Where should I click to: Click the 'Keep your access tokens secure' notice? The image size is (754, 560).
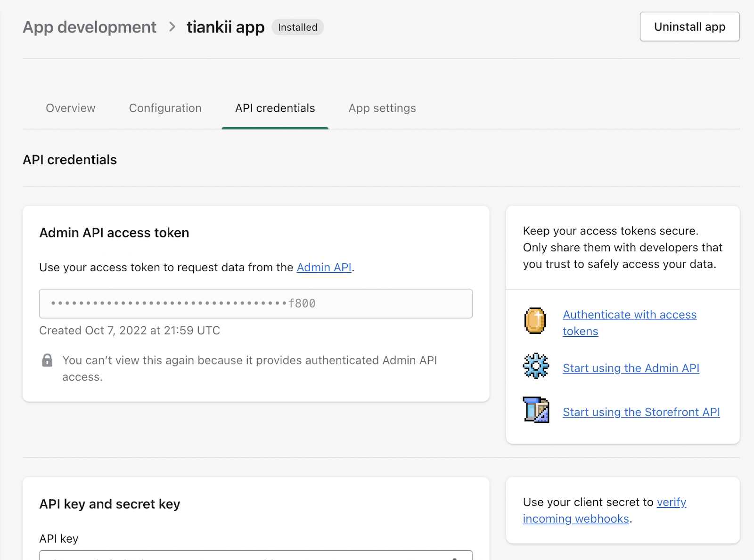pos(623,248)
